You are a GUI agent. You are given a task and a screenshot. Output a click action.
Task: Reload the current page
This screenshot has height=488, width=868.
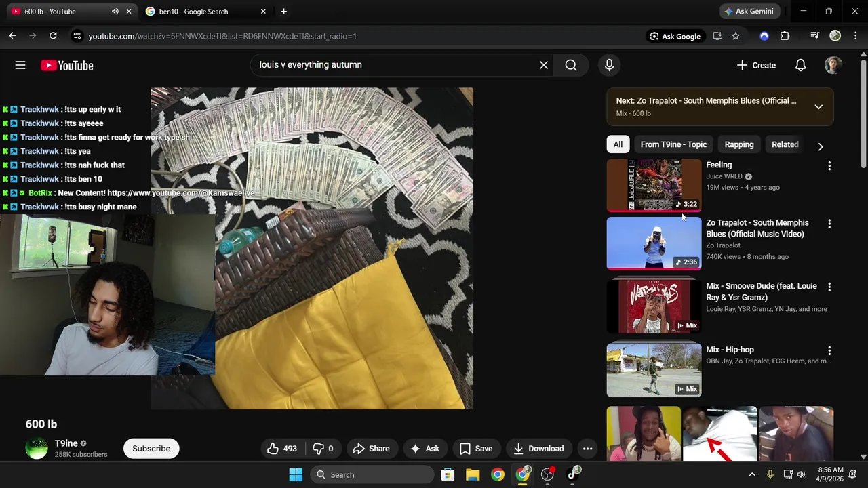tap(53, 36)
